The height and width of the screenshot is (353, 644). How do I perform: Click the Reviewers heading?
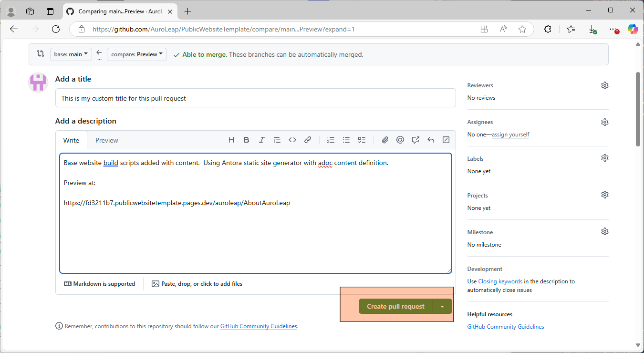click(x=480, y=85)
